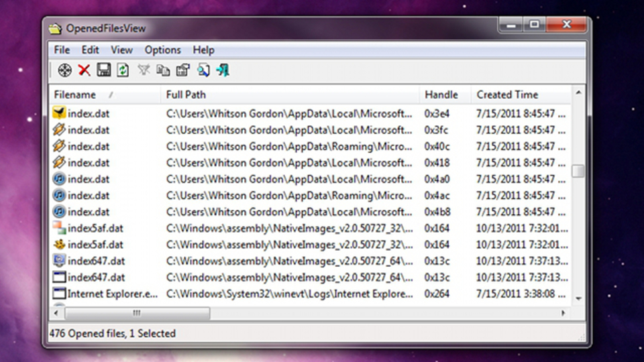
Task: Click the 0x4b8 handle value
Action: point(437,213)
